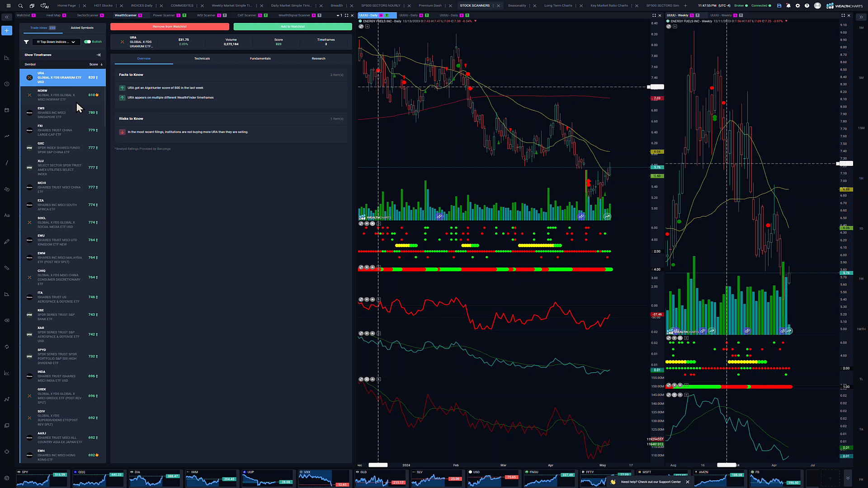This screenshot has width=868, height=488.
Task: Open the help question mark icon
Action: [807, 6]
